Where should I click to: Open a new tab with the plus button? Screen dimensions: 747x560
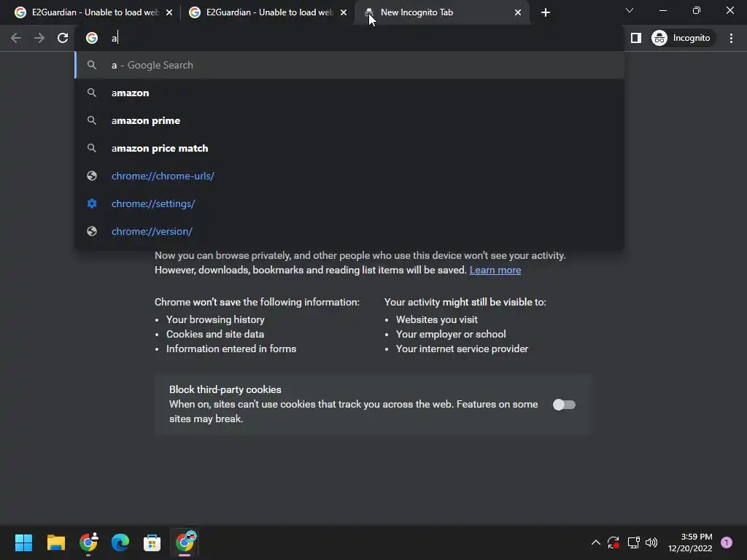(546, 12)
